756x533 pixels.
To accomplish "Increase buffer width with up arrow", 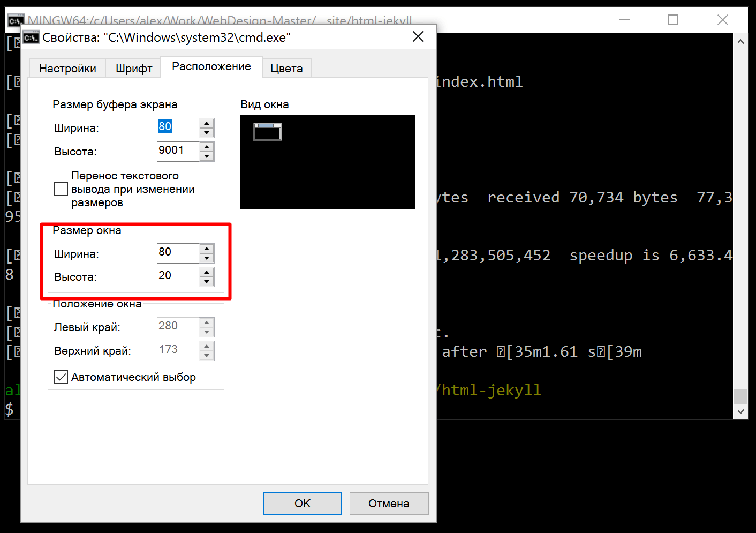I will pos(207,123).
